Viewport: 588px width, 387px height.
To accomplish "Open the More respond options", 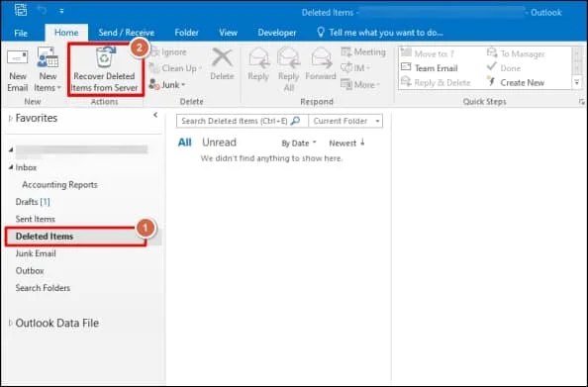I will click(360, 84).
